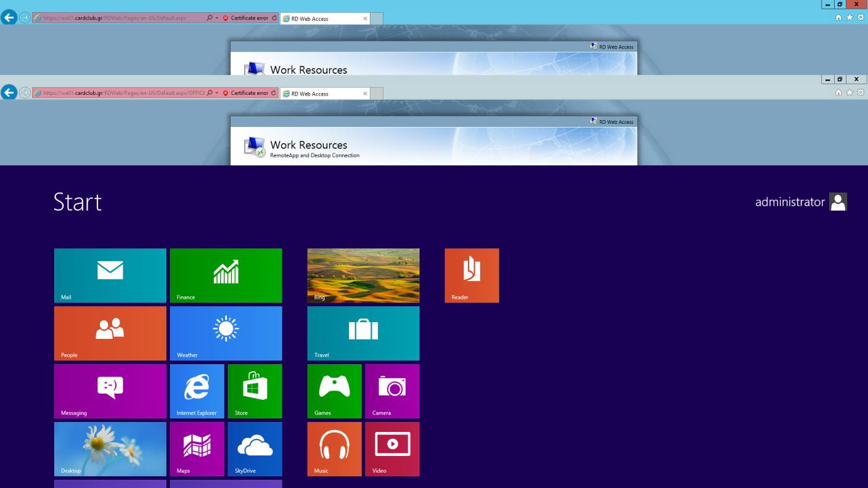This screenshot has height=488, width=868.
Task: Open the Messaging tile
Action: pos(110,391)
